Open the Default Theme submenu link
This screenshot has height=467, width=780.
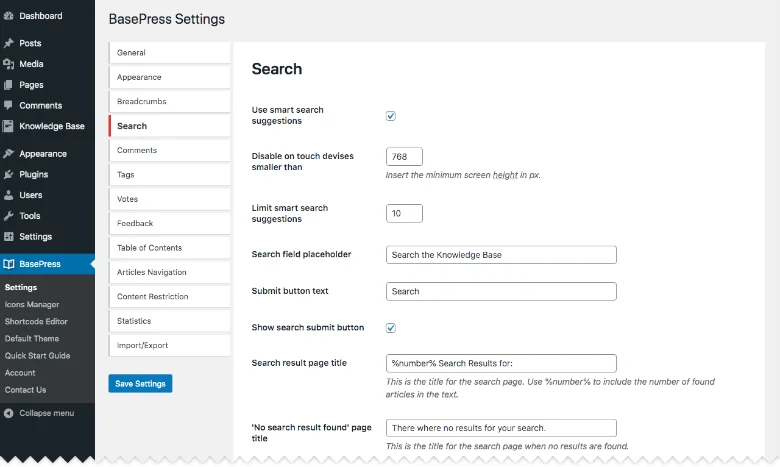pyautogui.click(x=32, y=339)
